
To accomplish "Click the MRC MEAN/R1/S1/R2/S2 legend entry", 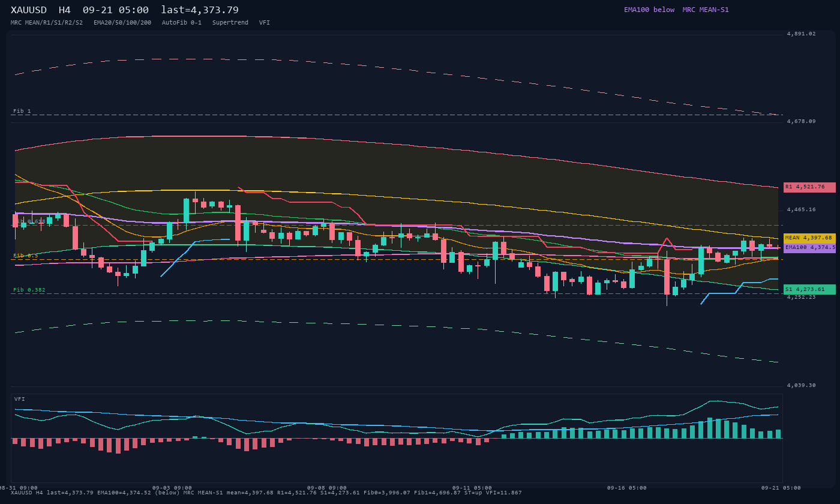I will 47,23.
